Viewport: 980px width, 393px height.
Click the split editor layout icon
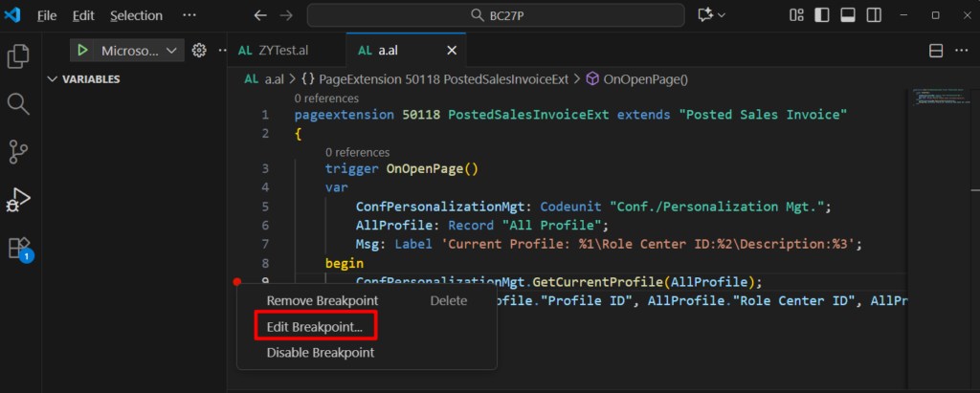936,51
